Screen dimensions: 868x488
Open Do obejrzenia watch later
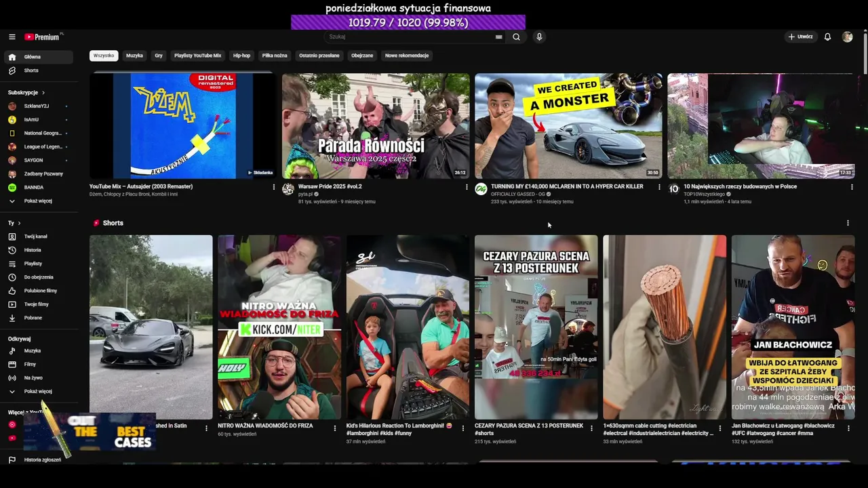tap(38, 277)
